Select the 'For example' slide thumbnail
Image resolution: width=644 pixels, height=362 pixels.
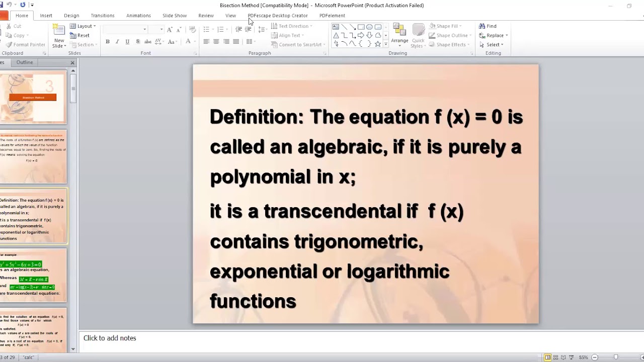(x=33, y=275)
